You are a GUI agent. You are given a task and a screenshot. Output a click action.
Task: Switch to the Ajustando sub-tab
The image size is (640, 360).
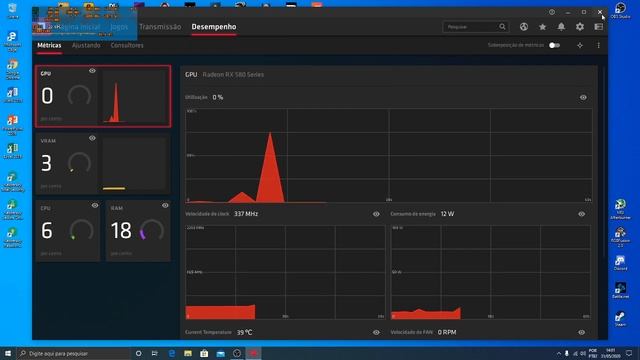[86, 45]
